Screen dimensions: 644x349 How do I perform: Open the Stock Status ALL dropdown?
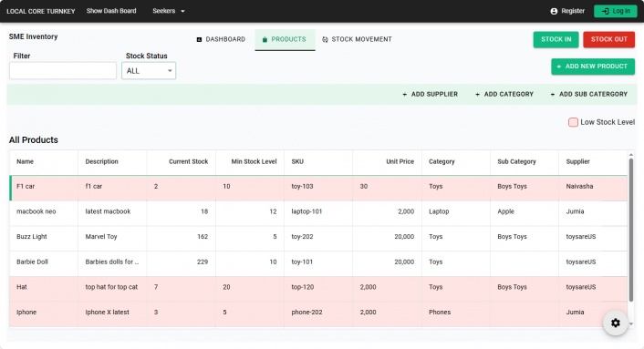[149, 70]
